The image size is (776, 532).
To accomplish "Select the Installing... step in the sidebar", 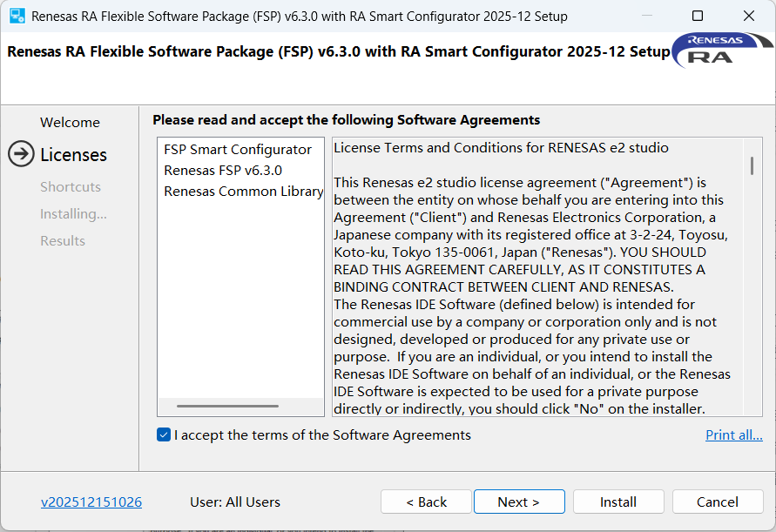I will [73, 214].
